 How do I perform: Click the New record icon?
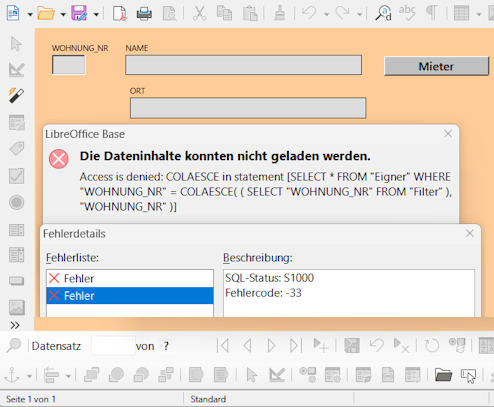pos(320,345)
